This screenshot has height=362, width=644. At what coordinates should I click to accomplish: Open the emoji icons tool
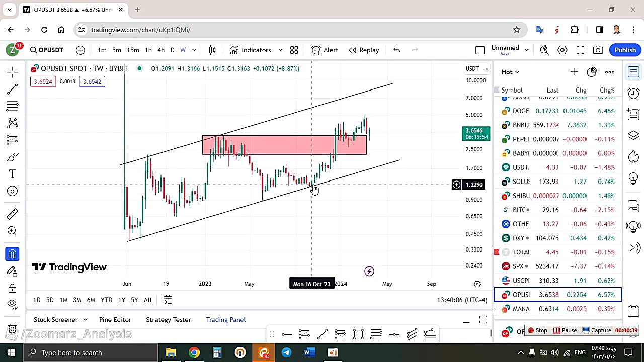[13, 191]
